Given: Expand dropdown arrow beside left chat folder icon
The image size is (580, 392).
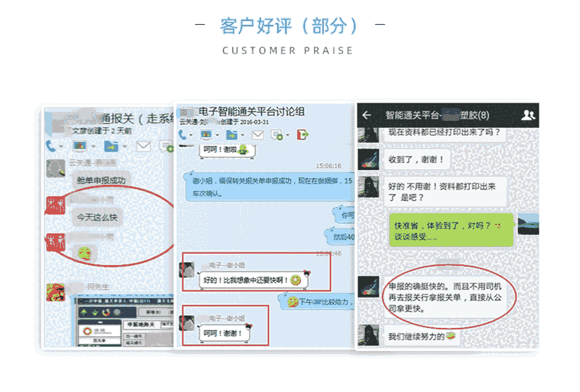Looking at the screenshot, I should 124,146.
